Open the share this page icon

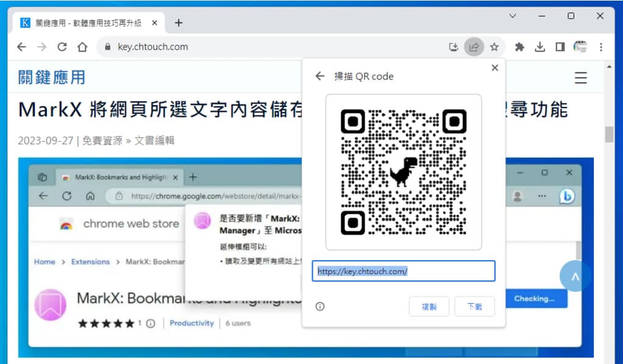pos(474,47)
